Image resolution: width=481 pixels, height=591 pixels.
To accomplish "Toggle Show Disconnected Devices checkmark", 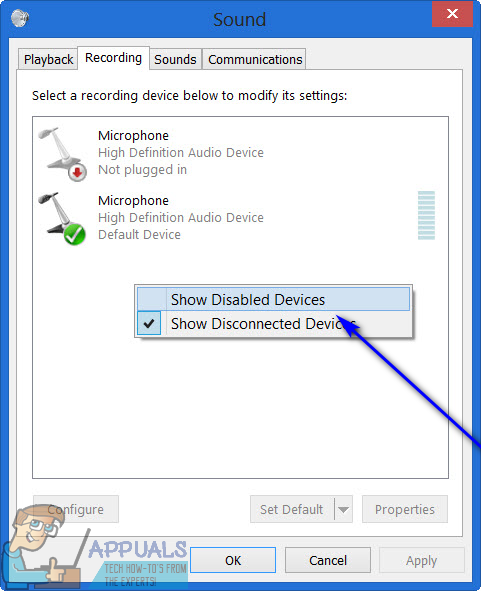I will coord(149,323).
